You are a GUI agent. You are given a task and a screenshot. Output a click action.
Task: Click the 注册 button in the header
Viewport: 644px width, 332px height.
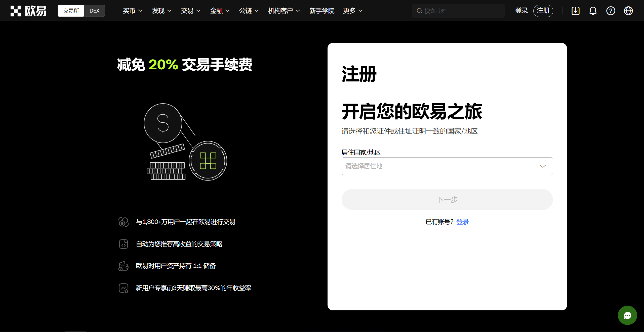543,11
